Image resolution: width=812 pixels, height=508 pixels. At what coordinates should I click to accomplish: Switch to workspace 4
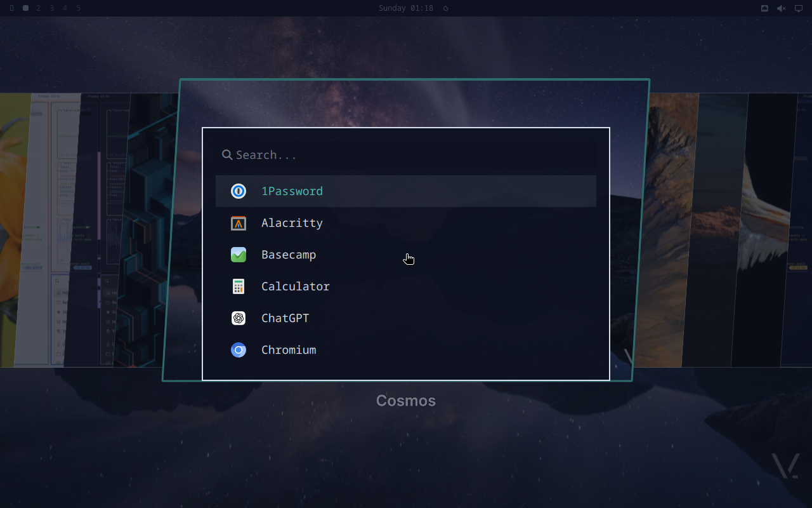point(65,8)
